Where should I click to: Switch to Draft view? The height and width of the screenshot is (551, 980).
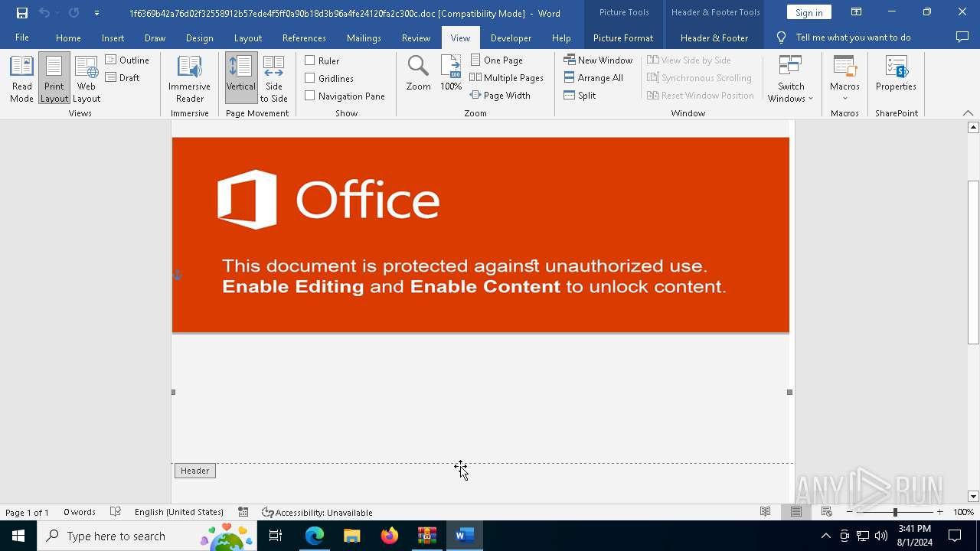(122, 77)
